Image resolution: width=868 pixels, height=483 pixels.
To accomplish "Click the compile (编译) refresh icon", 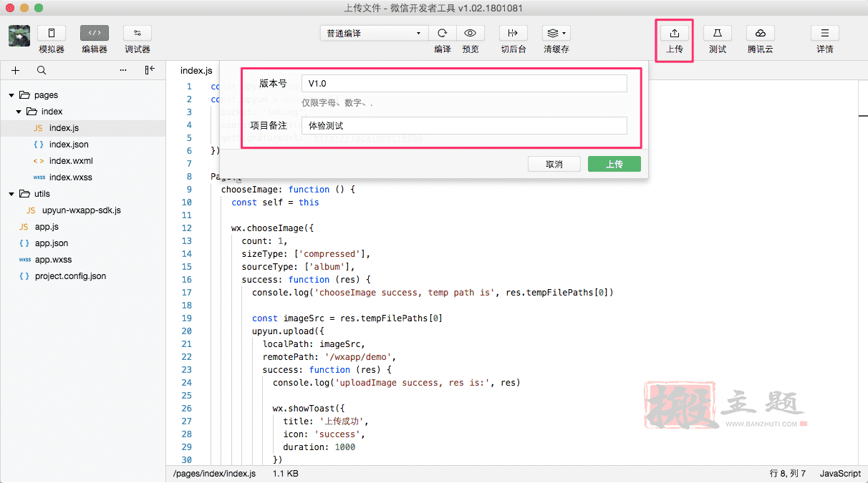I will coord(443,33).
